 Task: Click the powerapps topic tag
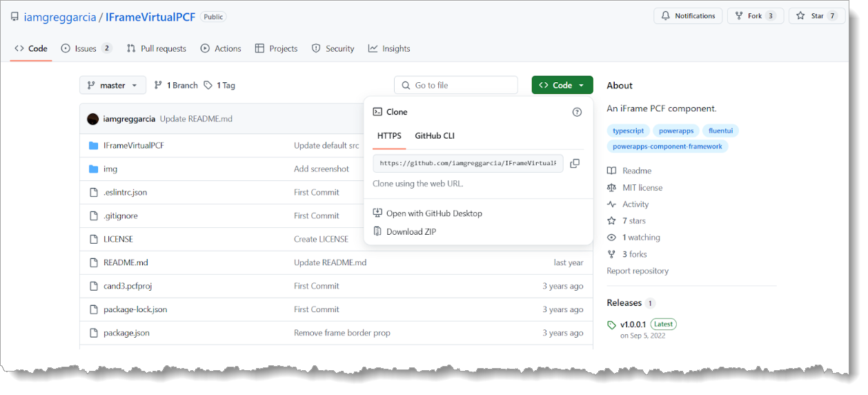[676, 131]
